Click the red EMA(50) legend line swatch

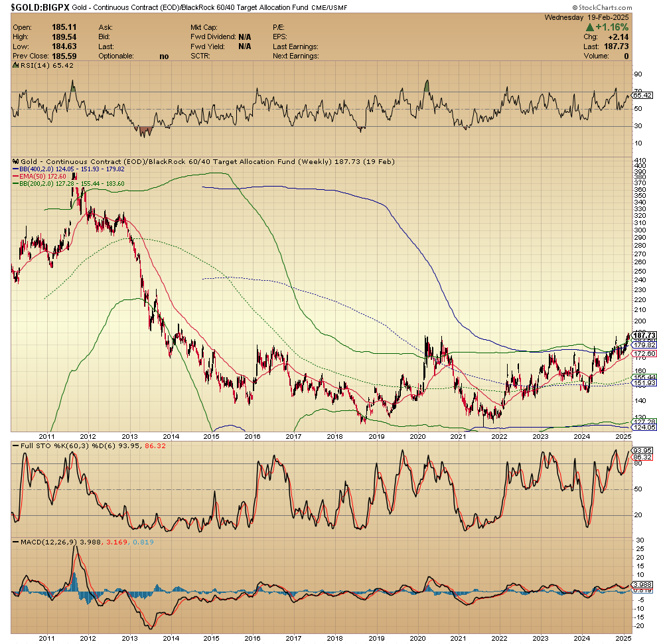pyautogui.click(x=15, y=177)
